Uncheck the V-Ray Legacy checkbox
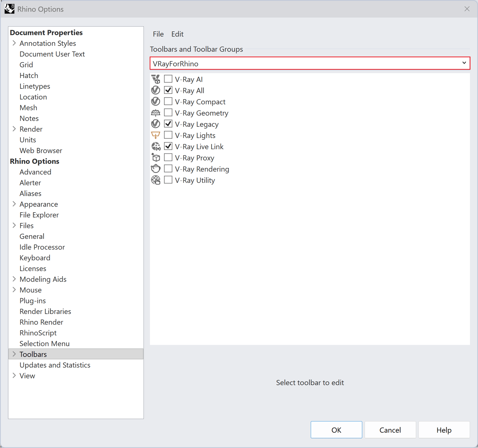 [168, 124]
